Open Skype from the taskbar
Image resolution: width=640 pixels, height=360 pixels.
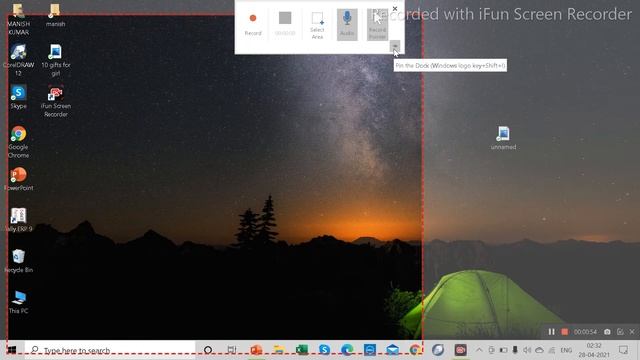[324, 350]
